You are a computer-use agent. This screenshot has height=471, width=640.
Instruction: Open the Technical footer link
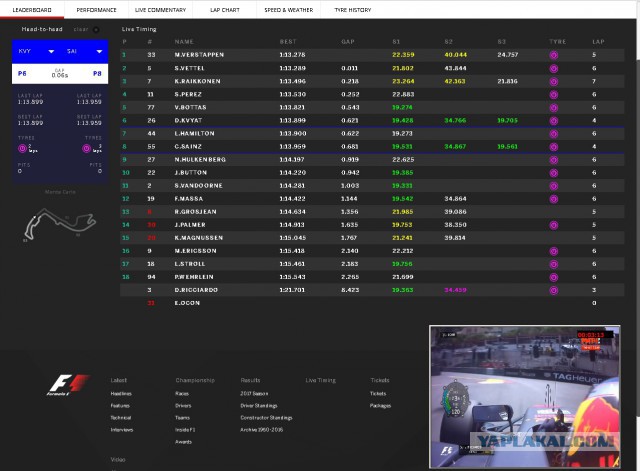click(x=121, y=418)
